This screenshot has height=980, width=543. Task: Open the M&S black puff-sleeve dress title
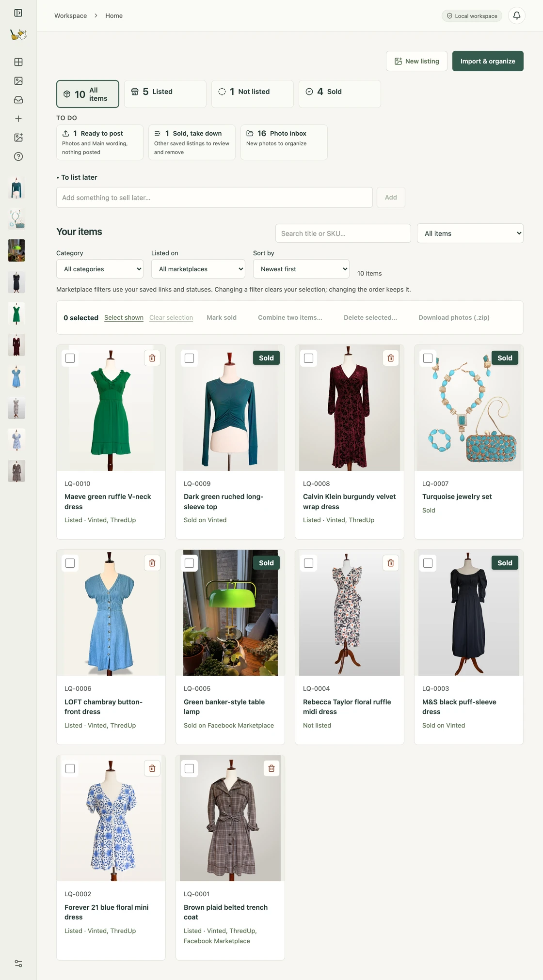point(459,707)
